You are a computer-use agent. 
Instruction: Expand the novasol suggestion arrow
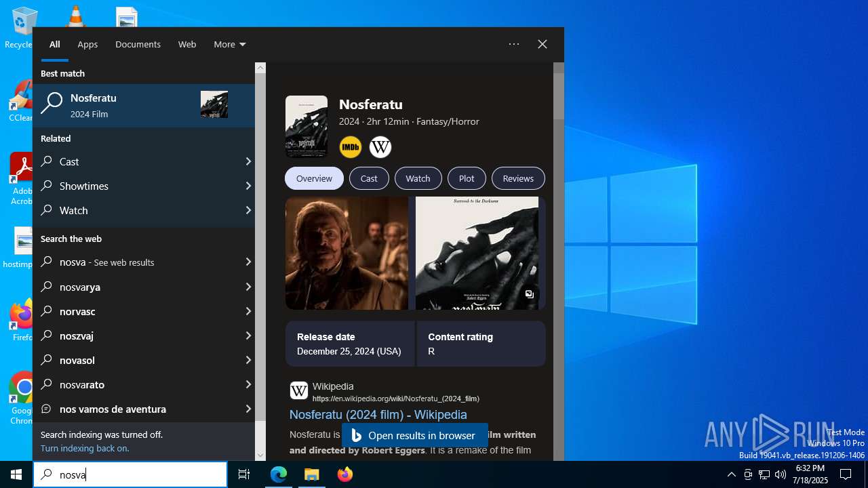[x=248, y=360]
